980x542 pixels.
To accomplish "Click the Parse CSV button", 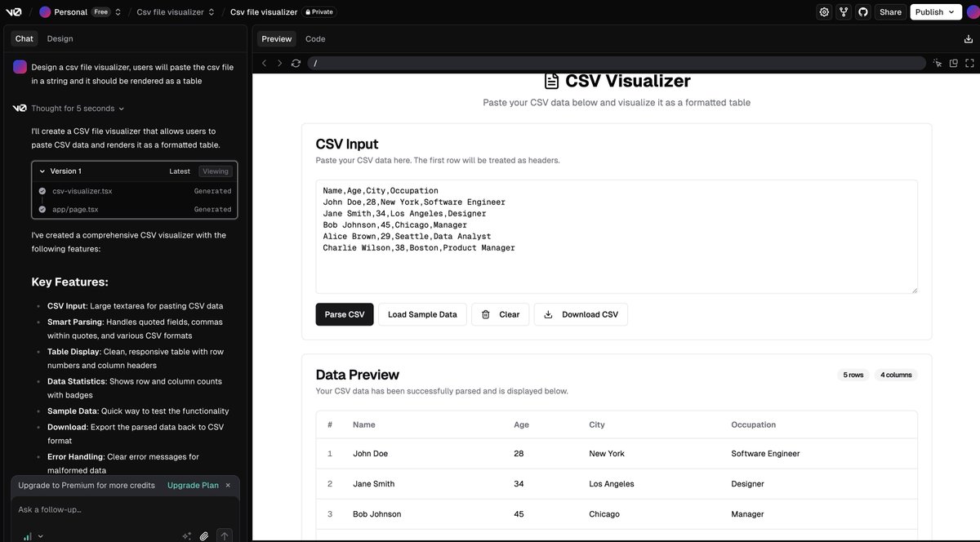I will point(345,314).
